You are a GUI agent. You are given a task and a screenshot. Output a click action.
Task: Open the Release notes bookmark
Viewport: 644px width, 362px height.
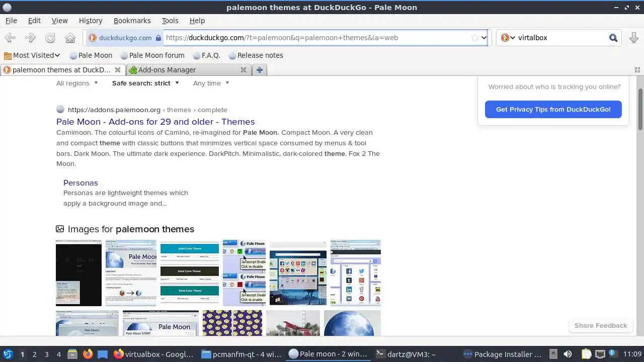pos(256,55)
